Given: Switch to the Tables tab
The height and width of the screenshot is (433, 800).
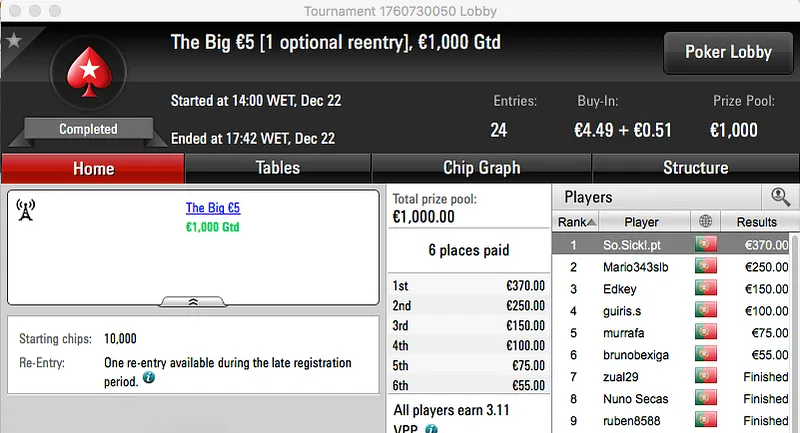Looking at the screenshot, I should pyautogui.click(x=278, y=168).
